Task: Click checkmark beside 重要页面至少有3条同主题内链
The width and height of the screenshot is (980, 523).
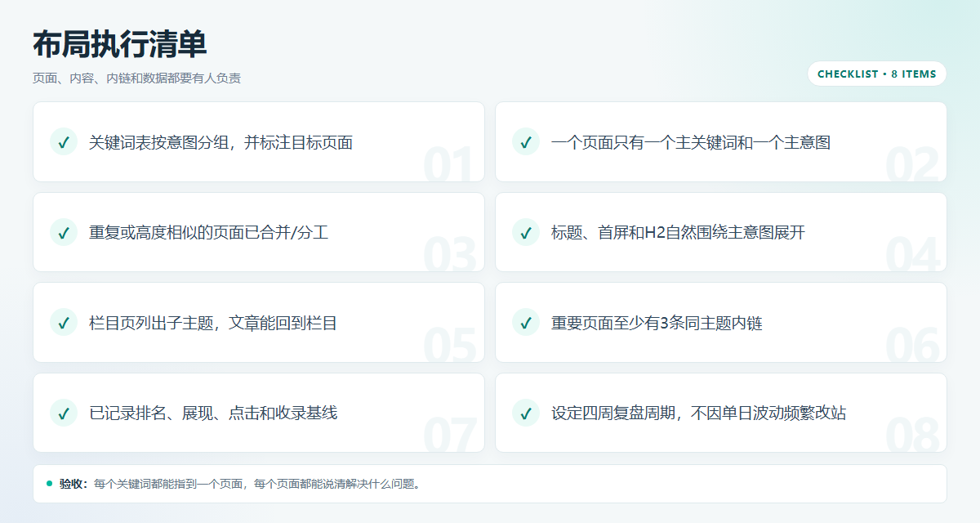Action: pyautogui.click(x=526, y=323)
